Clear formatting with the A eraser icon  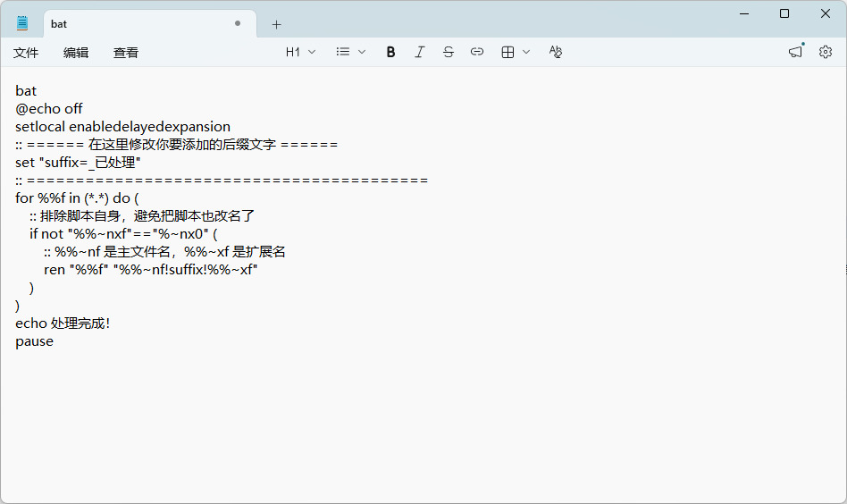(x=556, y=52)
